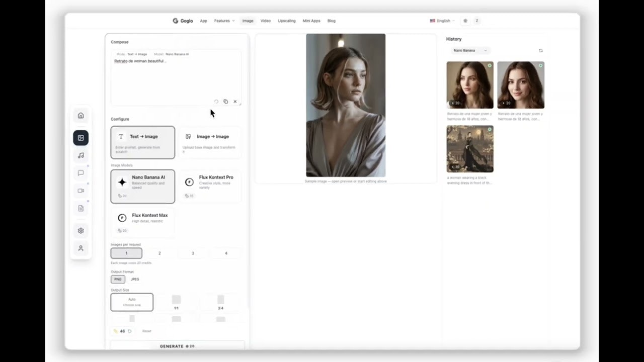Screen dimensions: 644x362
Task: Refresh History with the reload icon
Action: point(540,50)
